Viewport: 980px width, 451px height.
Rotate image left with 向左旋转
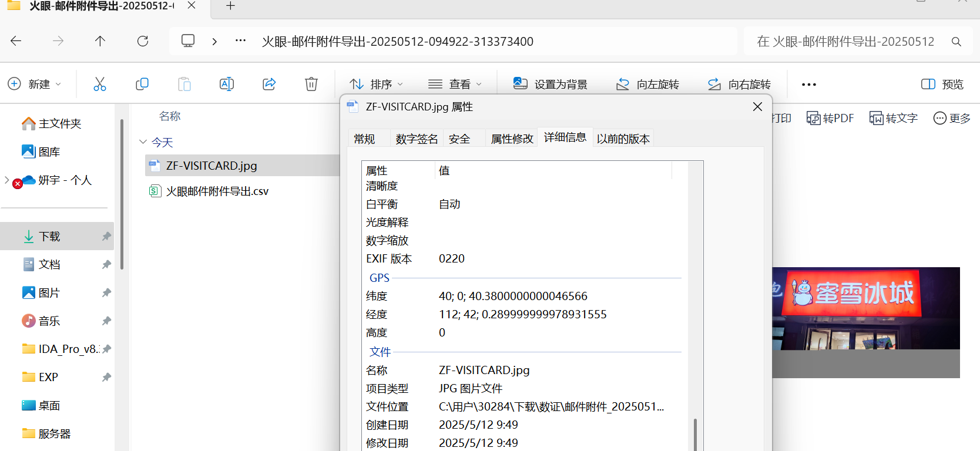click(x=647, y=84)
